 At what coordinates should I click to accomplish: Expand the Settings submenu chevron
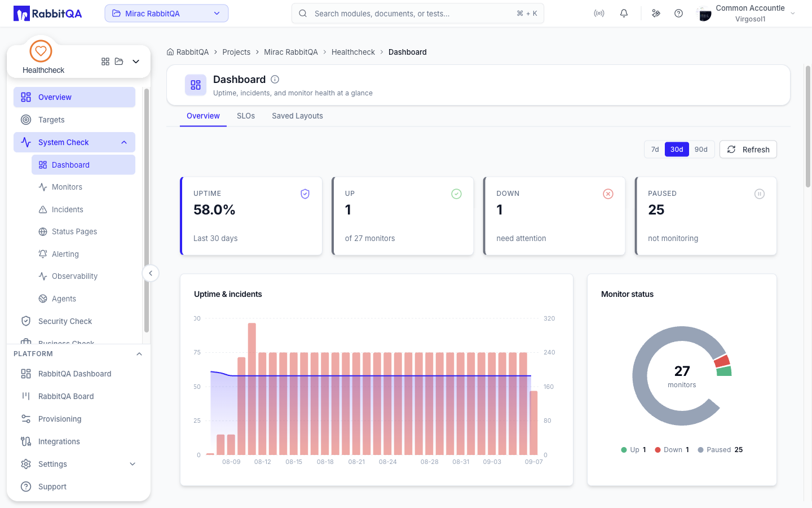[133, 464]
